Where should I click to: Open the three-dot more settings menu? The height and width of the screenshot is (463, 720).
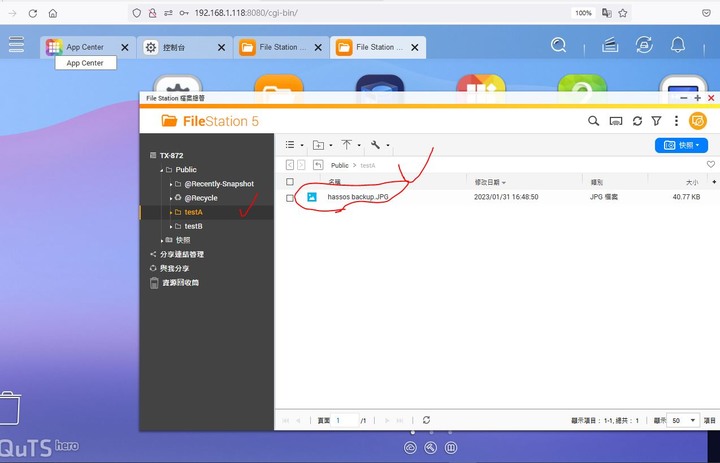coord(676,121)
